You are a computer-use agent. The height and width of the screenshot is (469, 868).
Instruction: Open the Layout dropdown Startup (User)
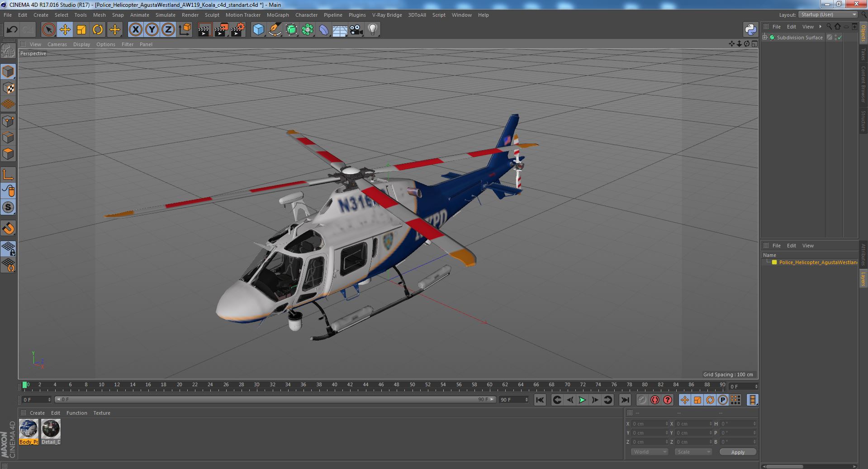pyautogui.click(x=828, y=14)
